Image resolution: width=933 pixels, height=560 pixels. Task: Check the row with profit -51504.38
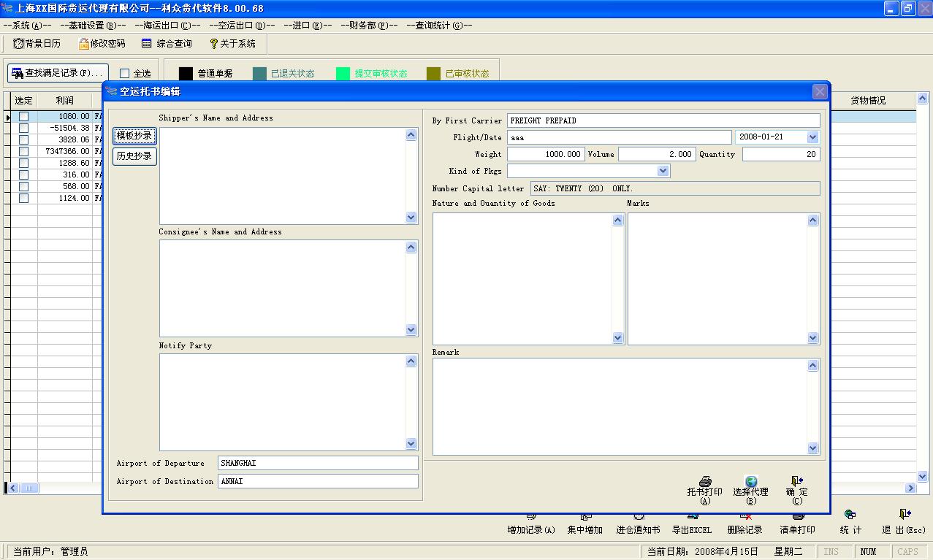click(x=23, y=128)
